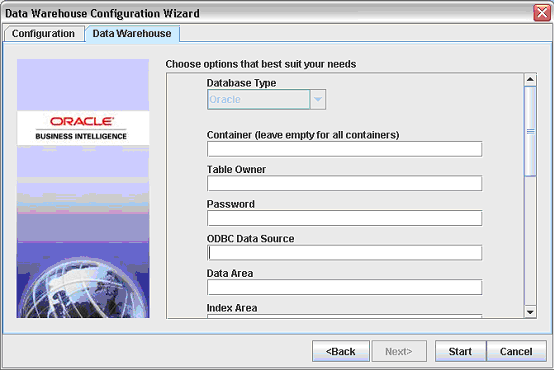The image size is (554, 370).
Task: Open the Database Type dropdown arrow
Action: pyautogui.click(x=318, y=99)
